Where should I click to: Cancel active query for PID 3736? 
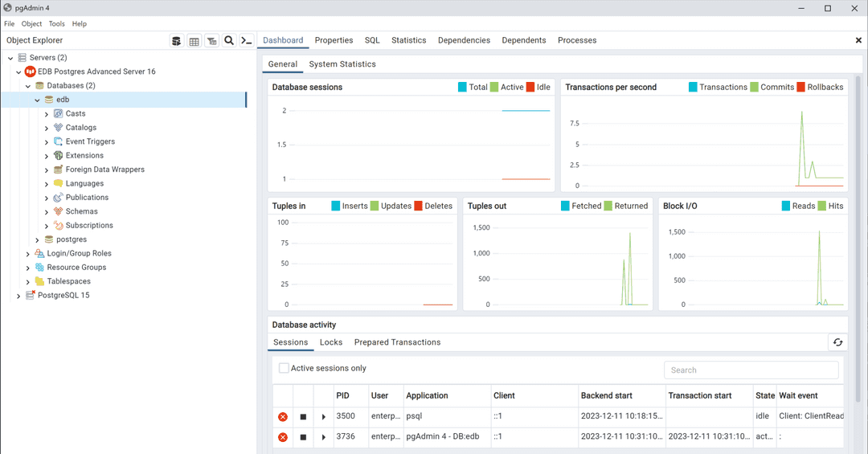(x=303, y=437)
